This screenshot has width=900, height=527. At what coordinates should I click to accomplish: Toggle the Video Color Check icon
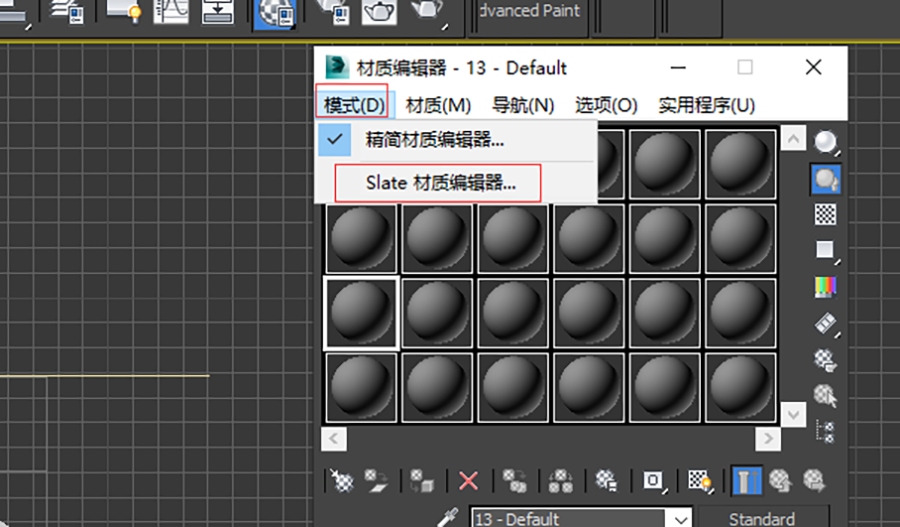point(825,286)
